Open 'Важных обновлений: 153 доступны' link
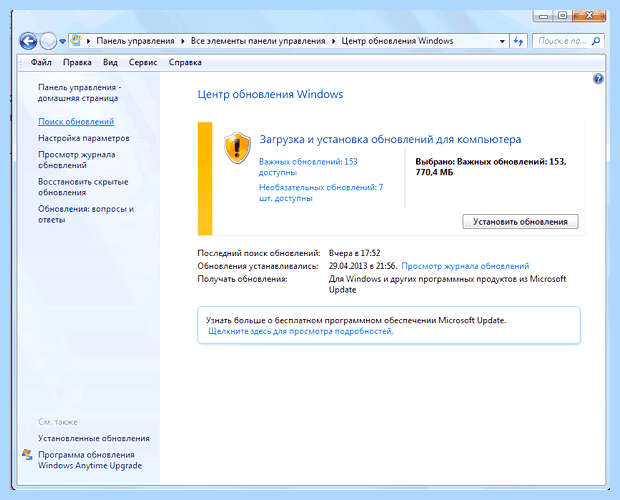Screen dimensions: 620x500 pyautogui.click(x=308, y=167)
